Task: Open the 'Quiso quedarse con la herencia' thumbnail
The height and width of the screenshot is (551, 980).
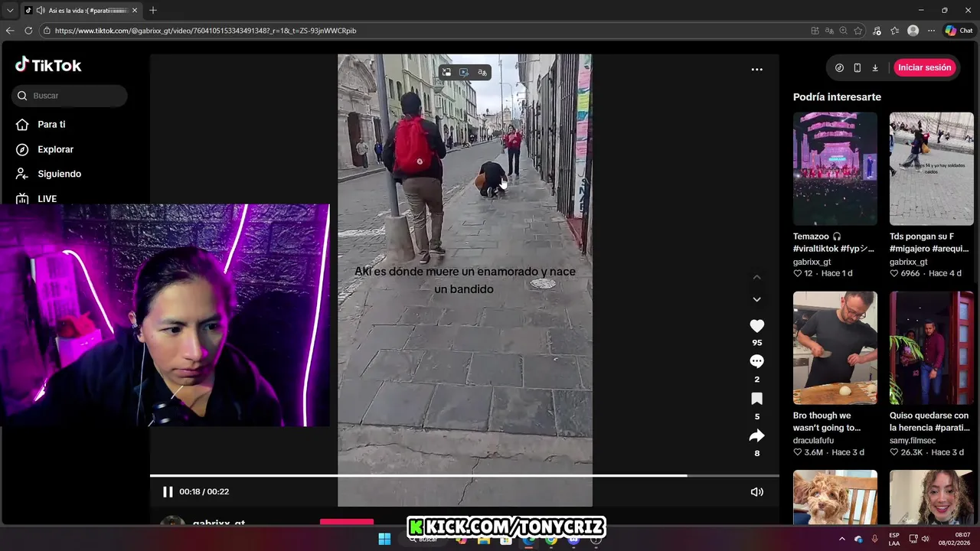Action: click(x=931, y=347)
